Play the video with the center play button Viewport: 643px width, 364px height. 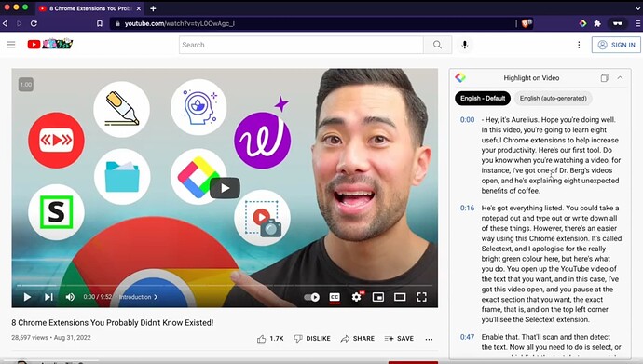pyautogui.click(x=225, y=188)
